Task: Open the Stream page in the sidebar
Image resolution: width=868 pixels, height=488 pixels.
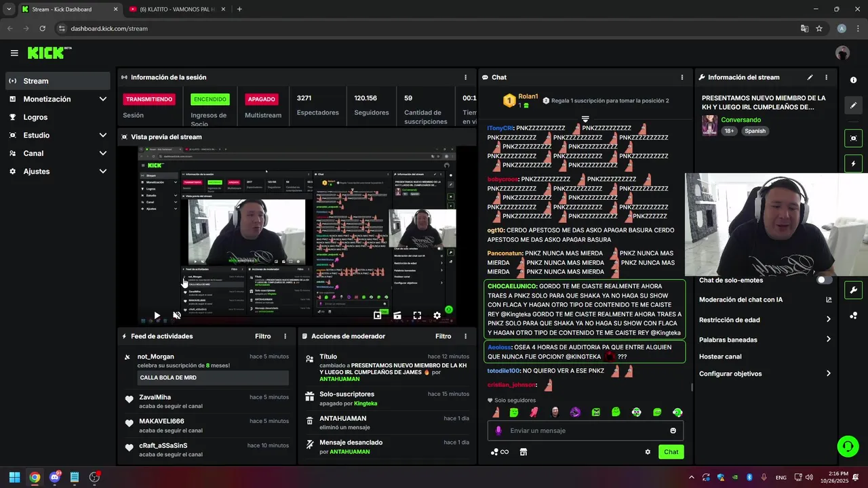Action: click(x=58, y=81)
